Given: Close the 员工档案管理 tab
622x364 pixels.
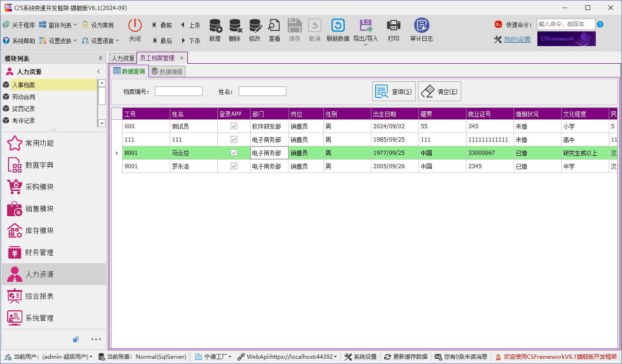Looking at the screenshot, I should coord(182,58).
